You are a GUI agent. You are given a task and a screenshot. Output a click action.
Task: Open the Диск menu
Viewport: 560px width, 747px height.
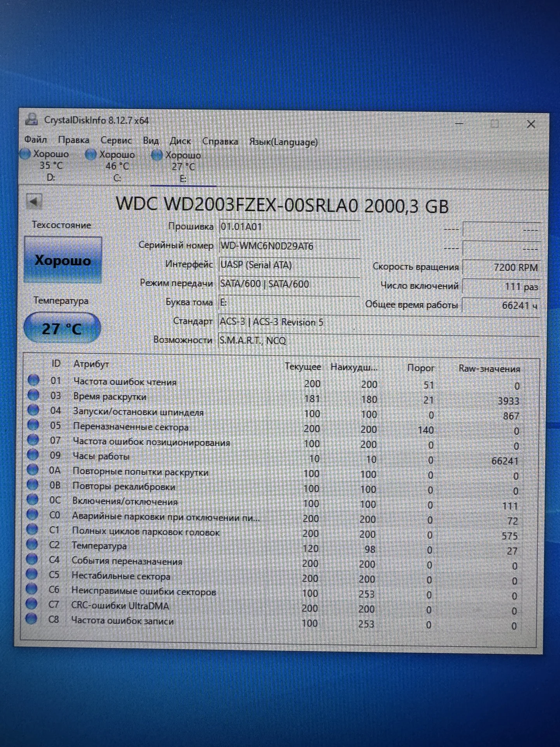tap(180, 141)
